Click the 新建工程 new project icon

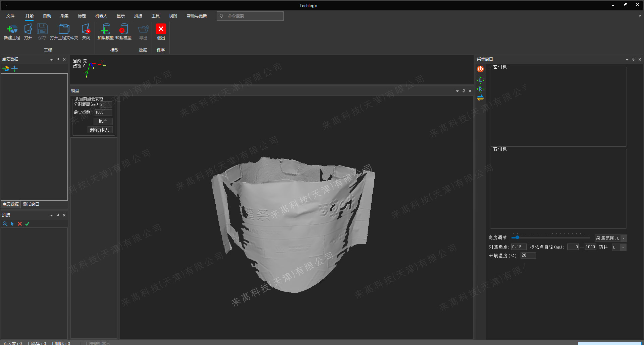(x=12, y=29)
